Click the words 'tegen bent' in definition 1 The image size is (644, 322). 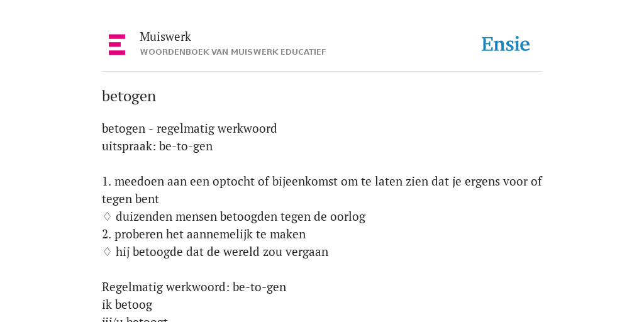(130, 199)
